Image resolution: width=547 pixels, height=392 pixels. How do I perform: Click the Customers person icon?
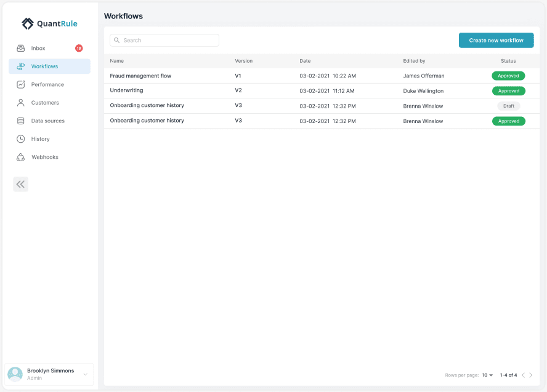20,102
